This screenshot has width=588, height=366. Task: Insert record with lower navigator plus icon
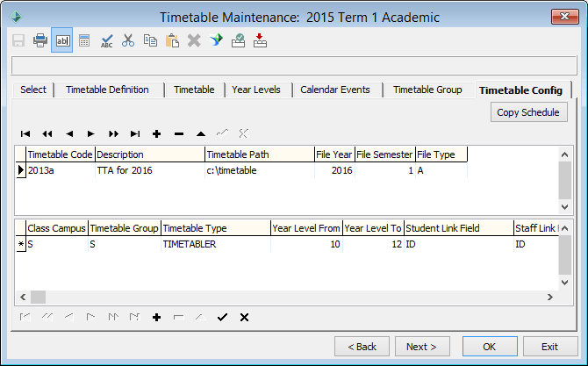tap(157, 318)
